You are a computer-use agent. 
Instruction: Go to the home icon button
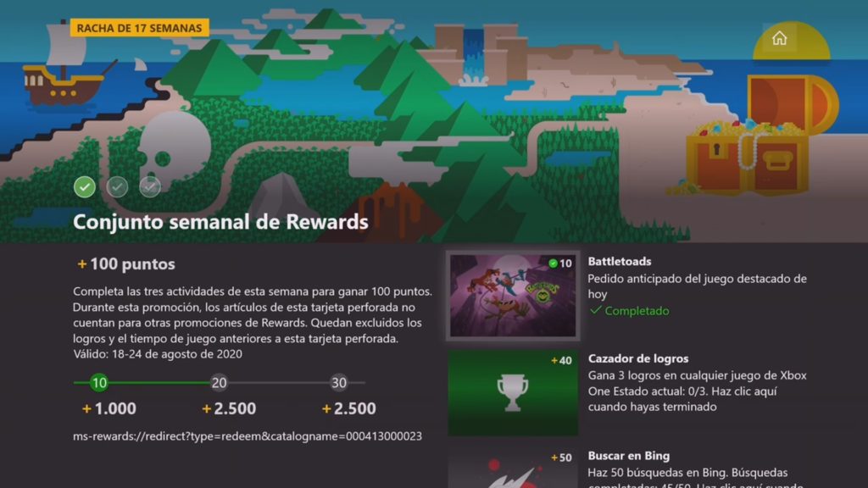780,37
